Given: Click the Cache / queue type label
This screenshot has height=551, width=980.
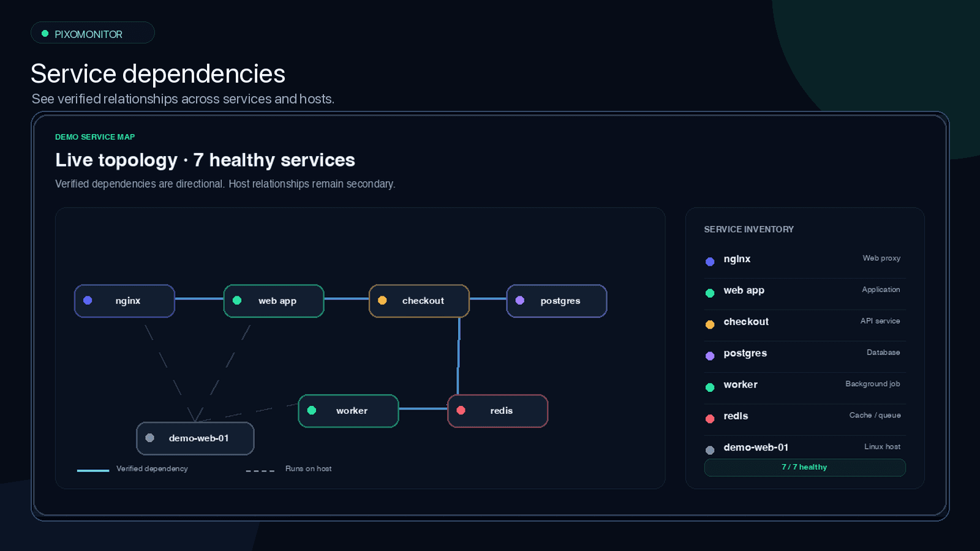Looking at the screenshot, I should click(x=875, y=415).
